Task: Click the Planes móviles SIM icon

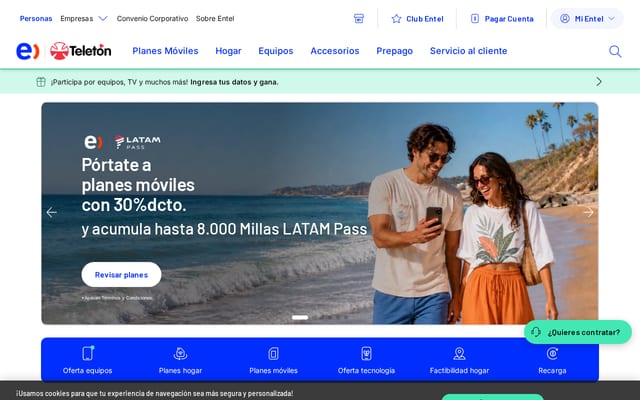Action: 273,353
